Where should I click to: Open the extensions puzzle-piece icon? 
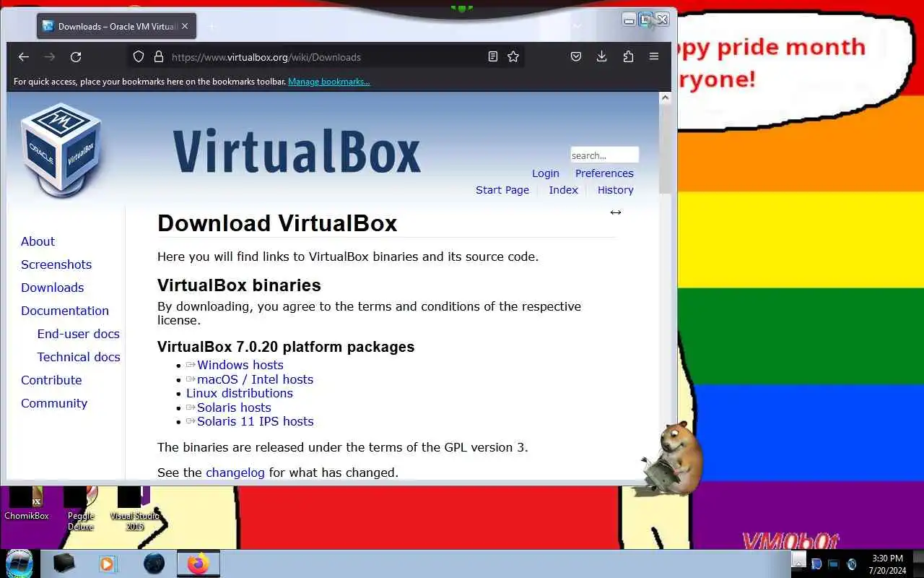click(628, 56)
